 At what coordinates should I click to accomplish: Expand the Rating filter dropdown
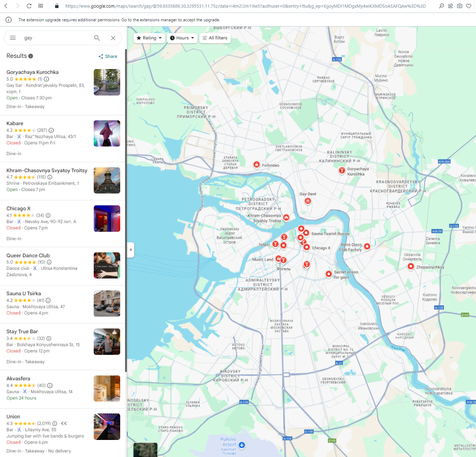point(149,38)
